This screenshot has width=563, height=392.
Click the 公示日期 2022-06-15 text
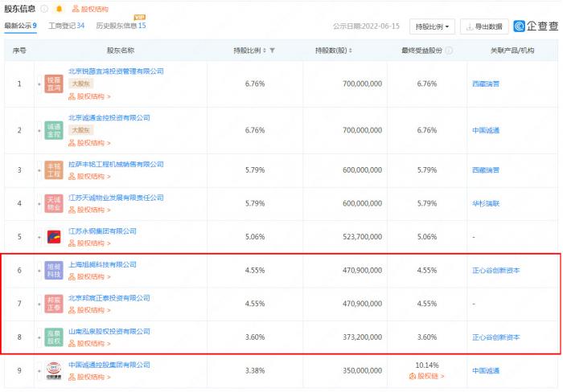[366, 27]
